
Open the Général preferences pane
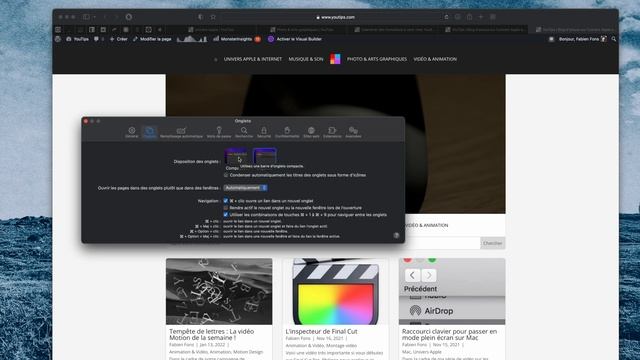(x=131, y=132)
